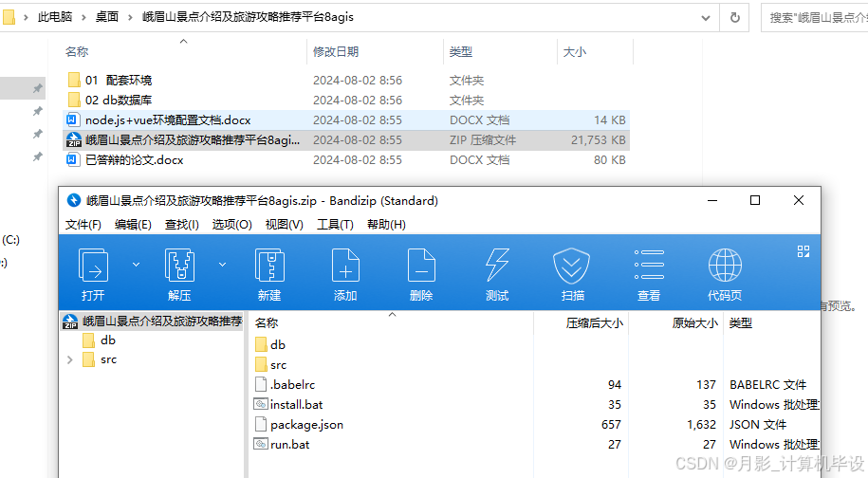Click the Delete (删除) toolbar icon
Viewport: 868px width, 478px height.
(421, 266)
